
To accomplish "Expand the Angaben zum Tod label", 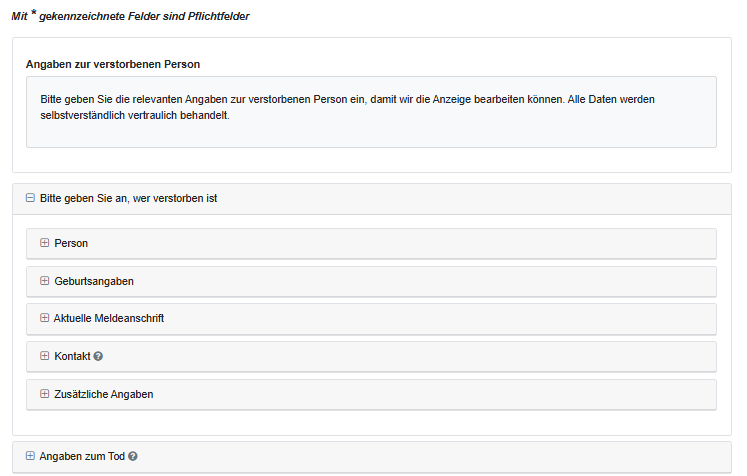I will (x=82, y=456).
